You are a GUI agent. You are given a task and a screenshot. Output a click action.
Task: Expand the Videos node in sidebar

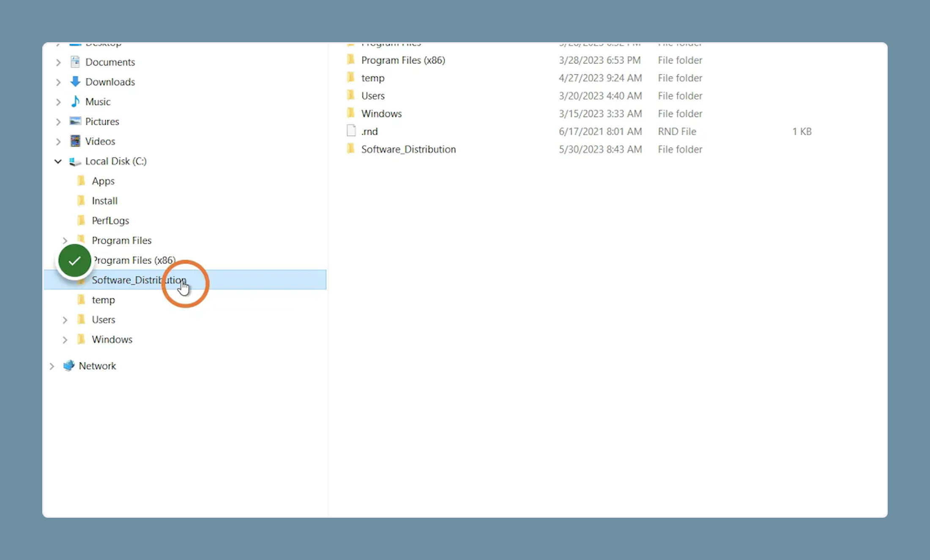[x=58, y=142]
